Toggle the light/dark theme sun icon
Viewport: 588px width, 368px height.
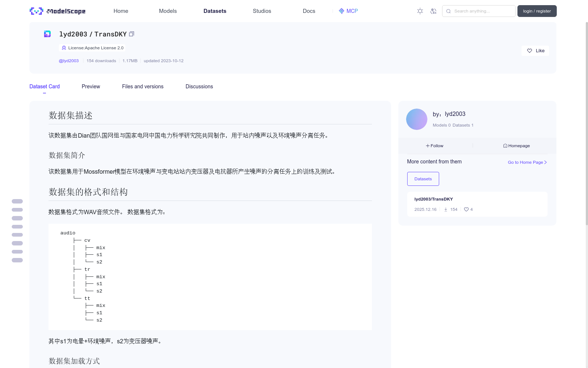(x=420, y=11)
